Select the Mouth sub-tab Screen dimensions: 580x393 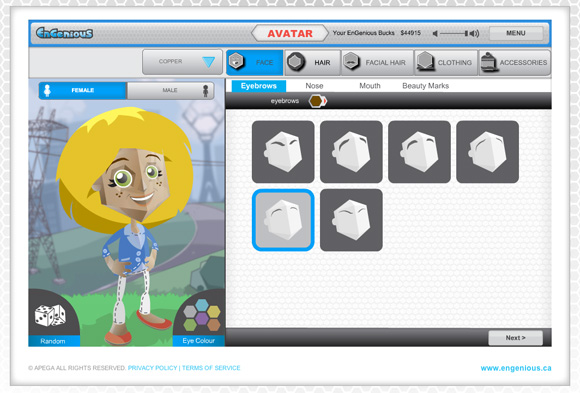(x=370, y=86)
